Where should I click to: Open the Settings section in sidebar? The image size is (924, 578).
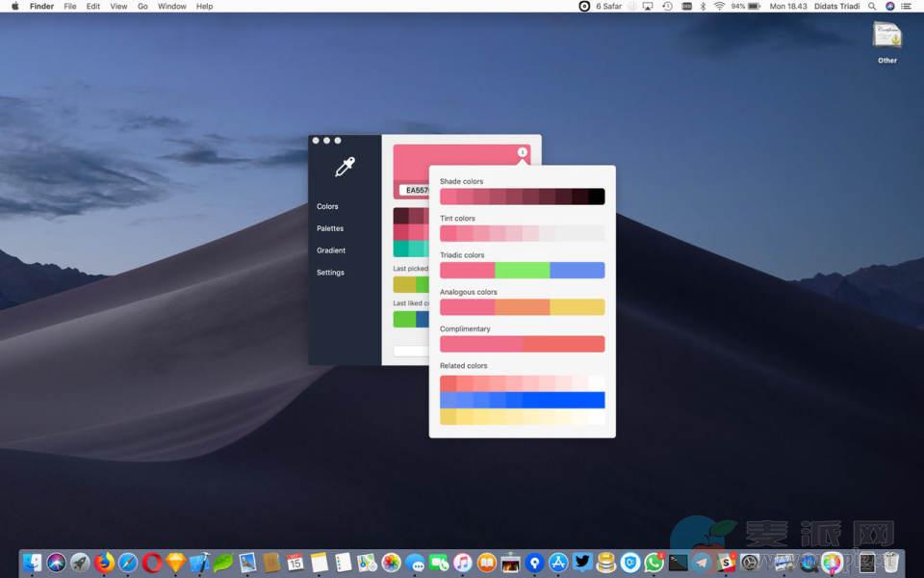330,273
